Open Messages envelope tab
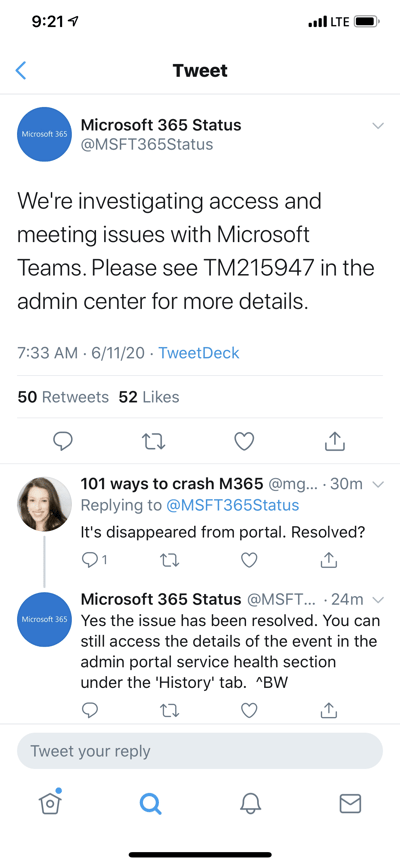 pos(350,804)
